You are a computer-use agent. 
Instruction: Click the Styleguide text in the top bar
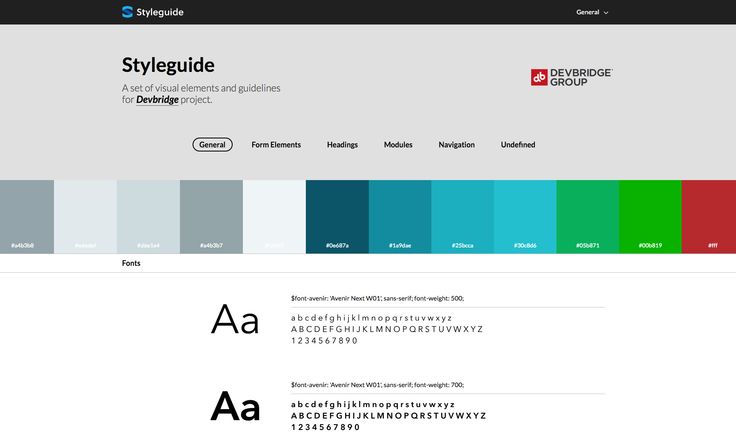click(160, 12)
